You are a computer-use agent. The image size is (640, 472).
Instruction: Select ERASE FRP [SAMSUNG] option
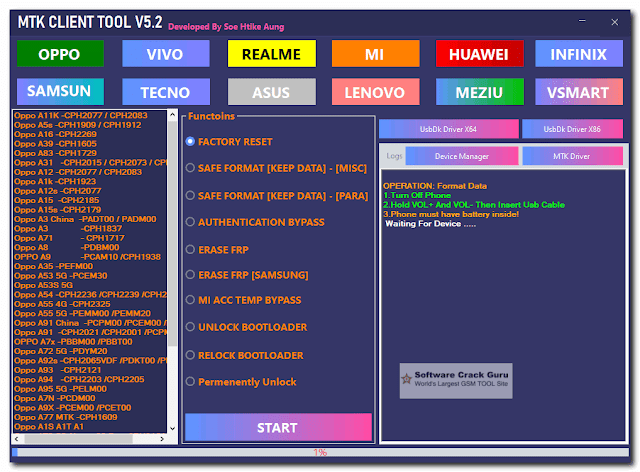tap(247, 275)
